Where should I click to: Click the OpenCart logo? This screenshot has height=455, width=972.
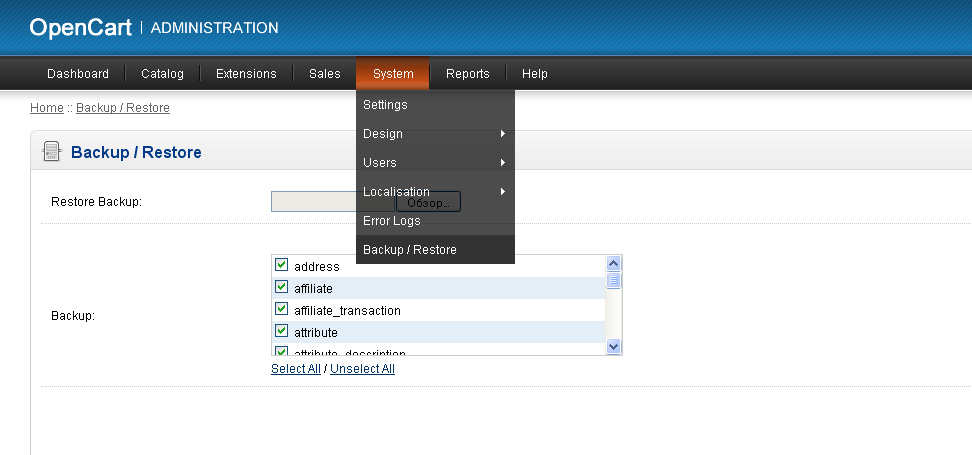click(x=80, y=28)
